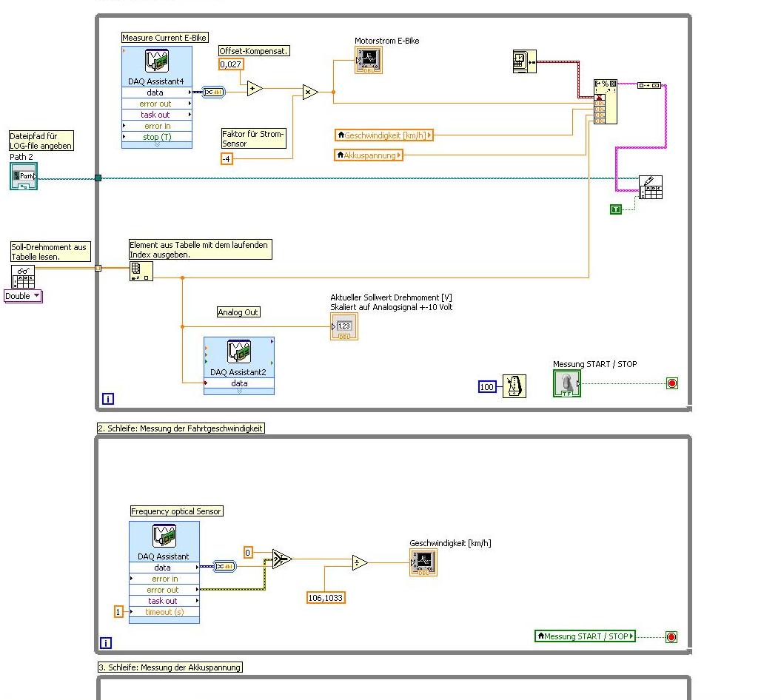
Task: Click the Format Into String node
Action: pos(606,101)
